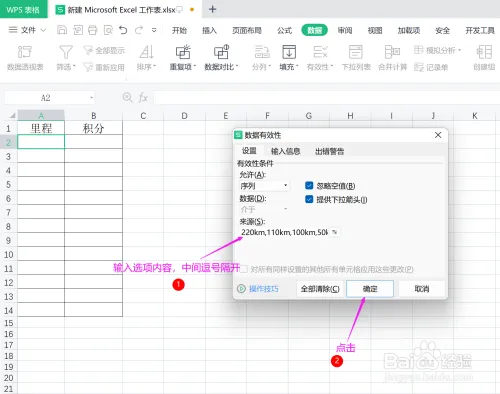Select column B header
This screenshot has width=500, height=394.
(x=94, y=116)
